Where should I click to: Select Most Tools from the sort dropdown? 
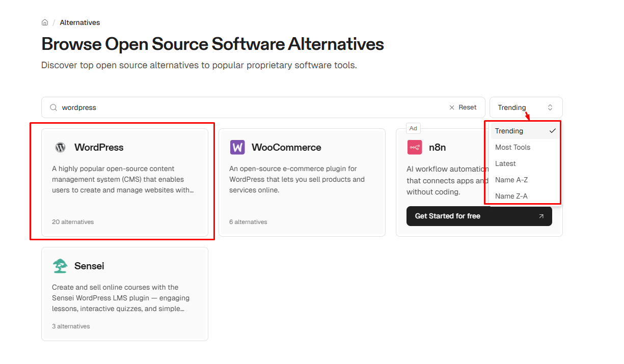(x=512, y=147)
